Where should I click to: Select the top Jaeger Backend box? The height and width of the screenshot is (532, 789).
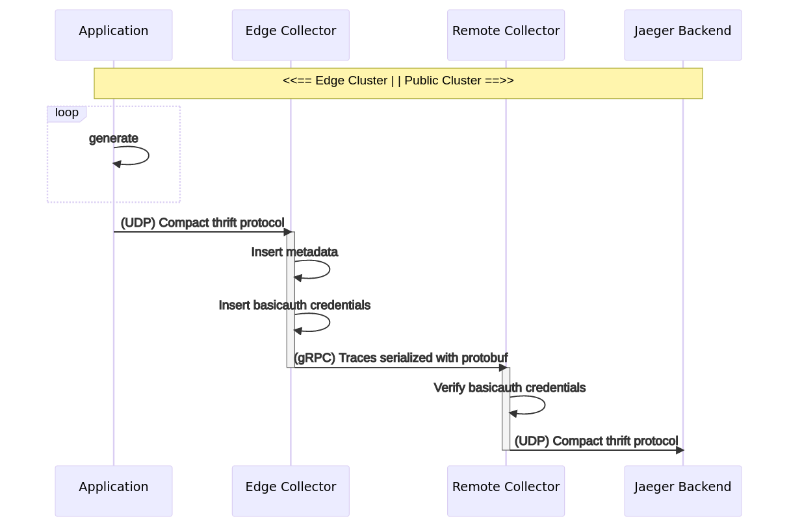[682, 35]
